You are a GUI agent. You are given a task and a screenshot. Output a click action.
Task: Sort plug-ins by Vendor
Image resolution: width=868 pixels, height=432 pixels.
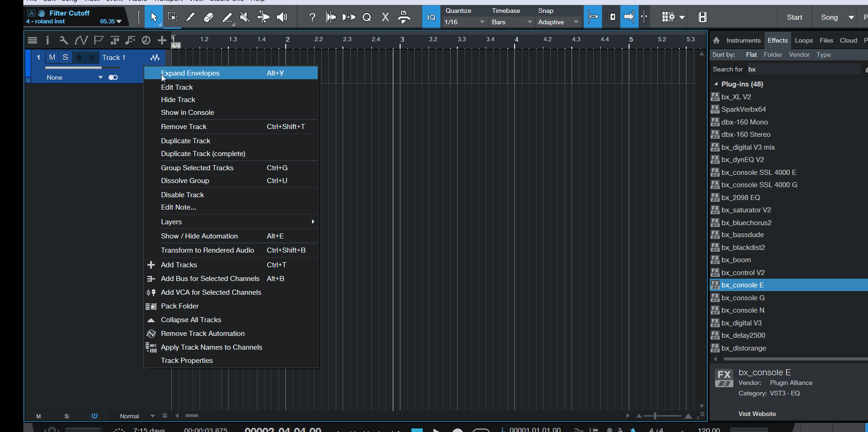point(799,54)
